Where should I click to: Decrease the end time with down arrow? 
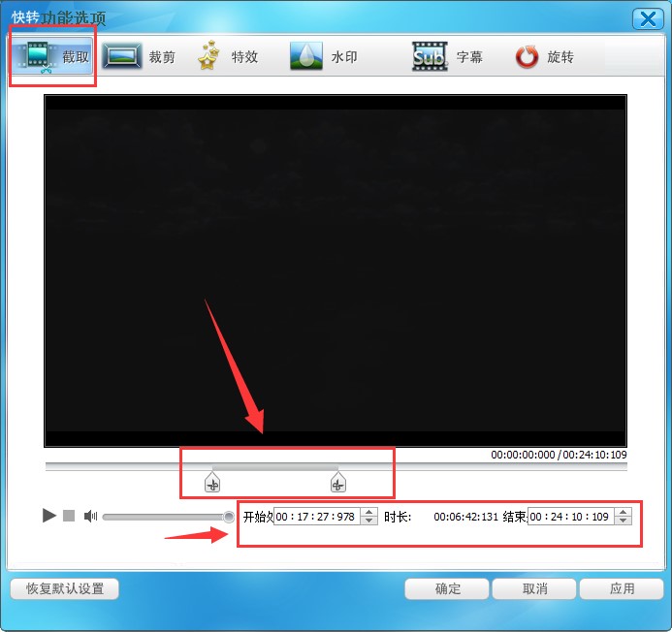pyautogui.click(x=623, y=521)
